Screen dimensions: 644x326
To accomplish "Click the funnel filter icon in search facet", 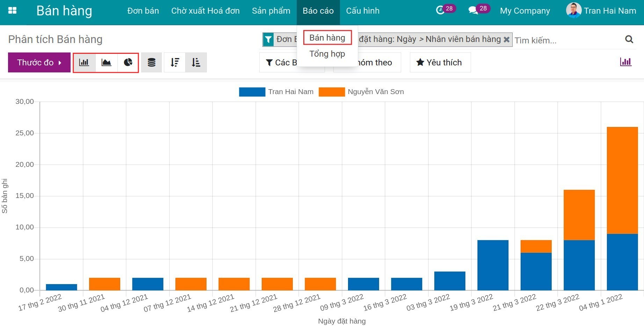I will click(268, 40).
